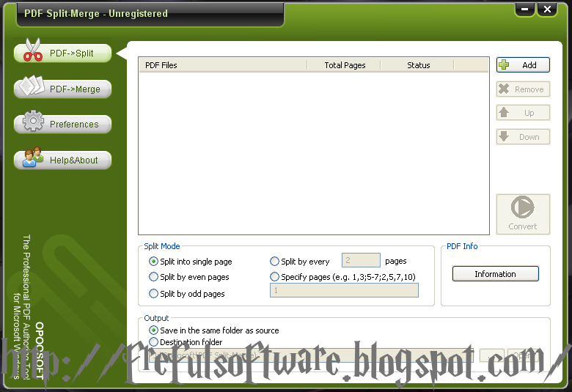Move the file Down in the list
Image resolution: width=572 pixels, height=392 pixels.
coord(523,137)
